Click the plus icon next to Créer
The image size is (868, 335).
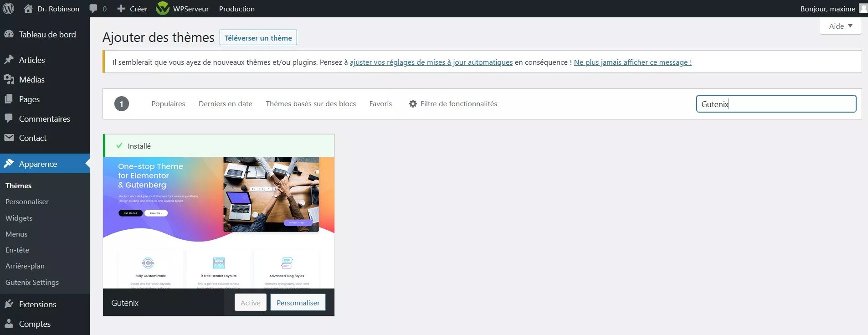[121, 9]
